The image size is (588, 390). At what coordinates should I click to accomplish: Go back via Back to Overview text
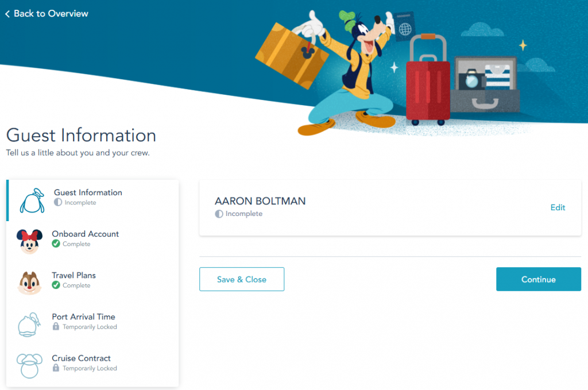point(51,14)
